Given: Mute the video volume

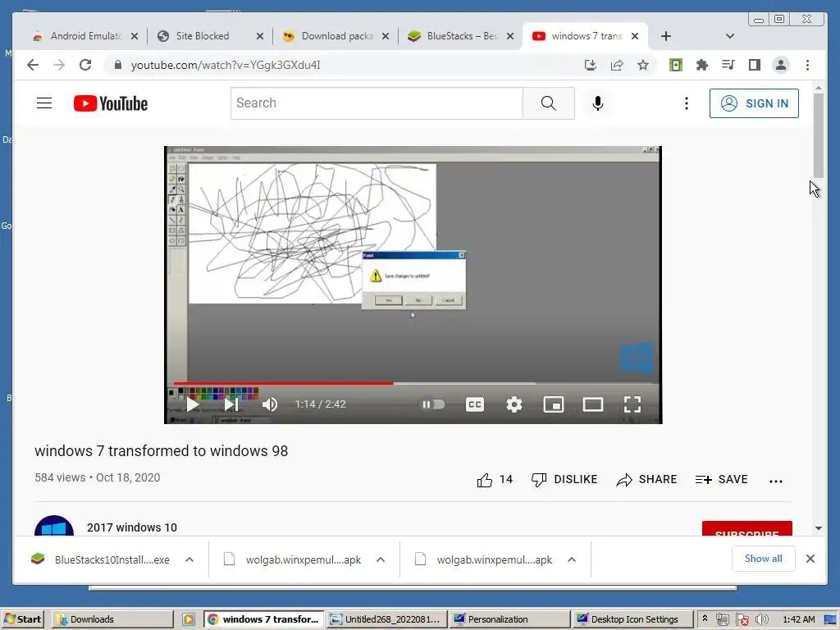Looking at the screenshot, I should pos(269,404).
